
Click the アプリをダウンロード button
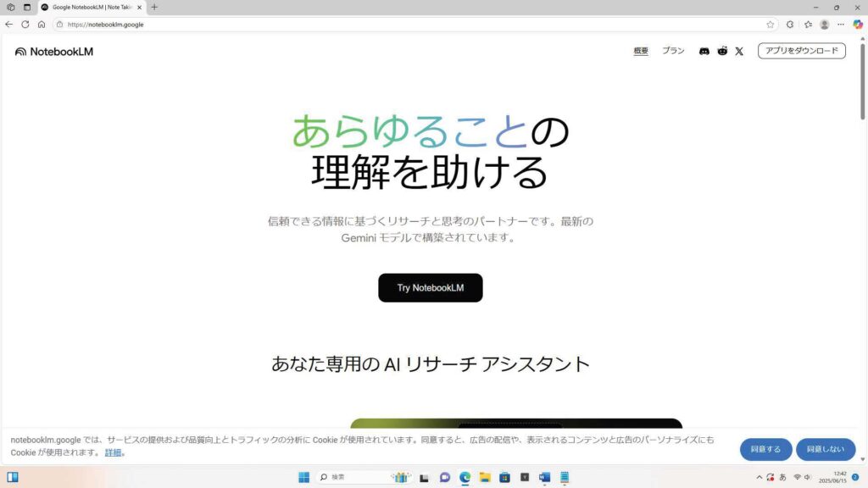tap(802, 51)
